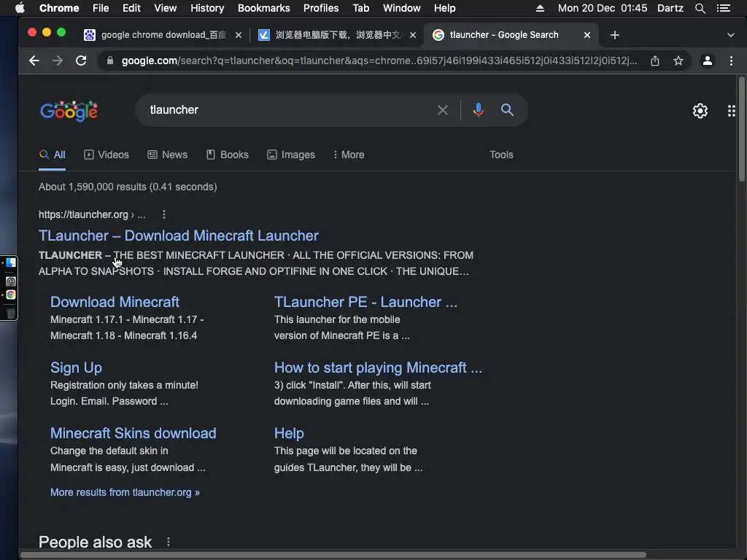
Task: Click the Mon 20 Dec clock
Action: [x=602, y=8]
